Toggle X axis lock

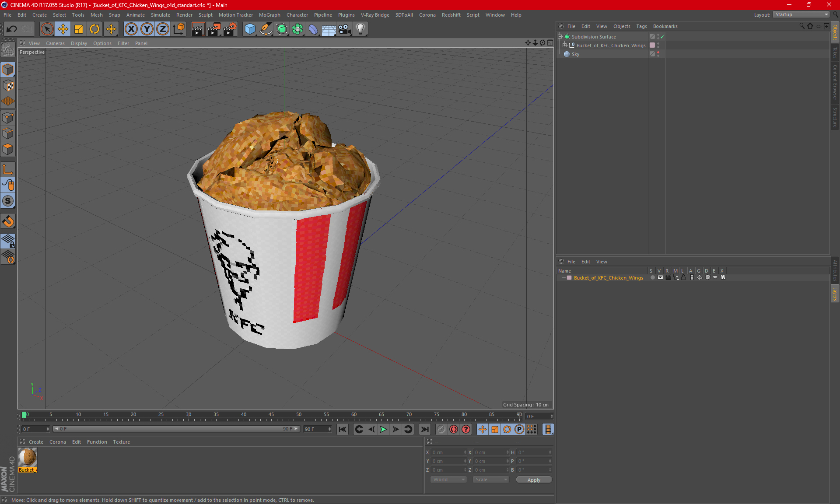pyautogui.click(x=131, y=29)
